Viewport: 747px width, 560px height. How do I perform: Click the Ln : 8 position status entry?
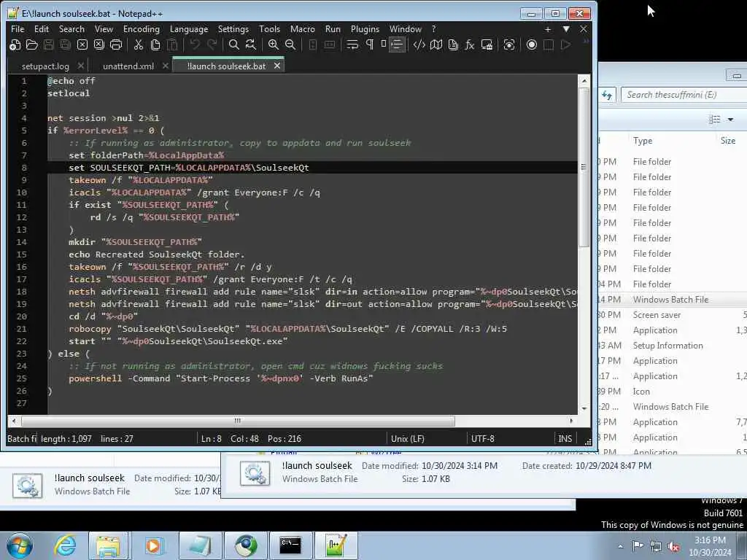212,438
